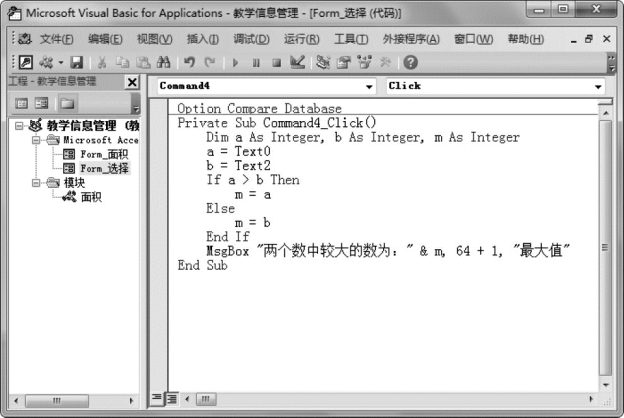Minimize the inner code window

point(573,40)
